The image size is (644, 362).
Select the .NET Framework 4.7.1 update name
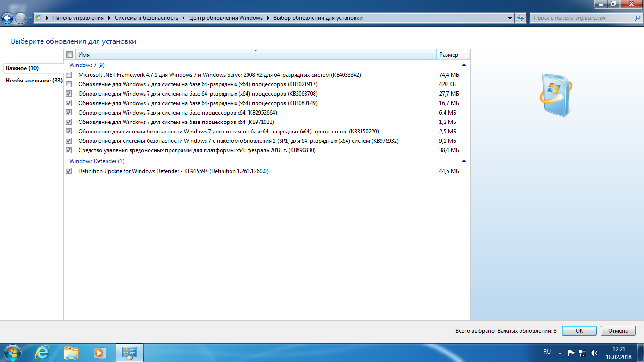pos(220,75)
